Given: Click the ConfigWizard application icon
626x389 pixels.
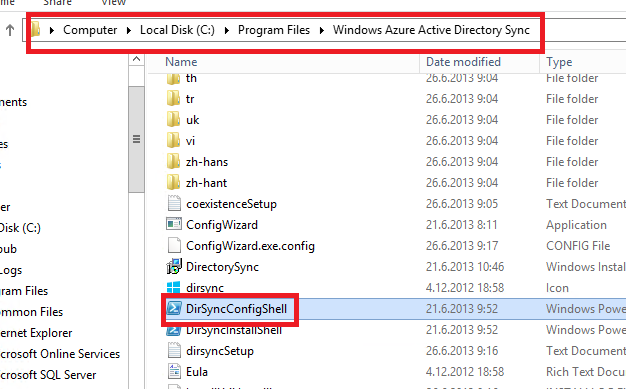Looking at the screenshot, I should coord(174,224).
